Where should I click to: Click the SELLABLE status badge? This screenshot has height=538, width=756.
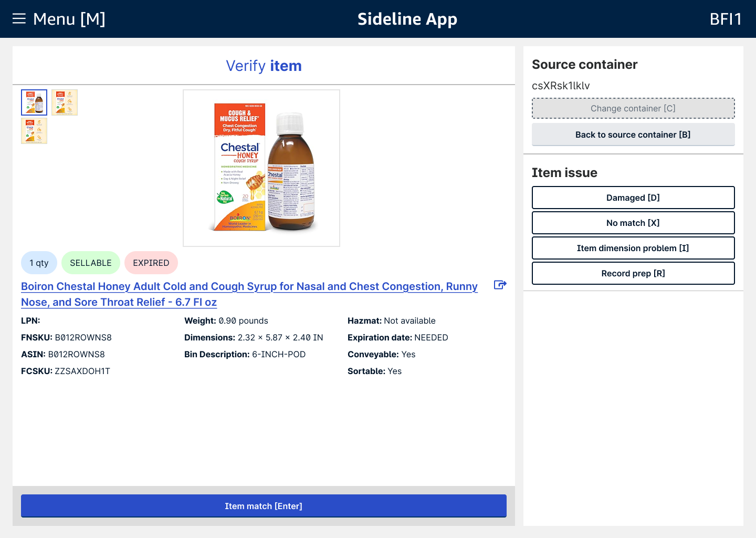coord(91,263)
